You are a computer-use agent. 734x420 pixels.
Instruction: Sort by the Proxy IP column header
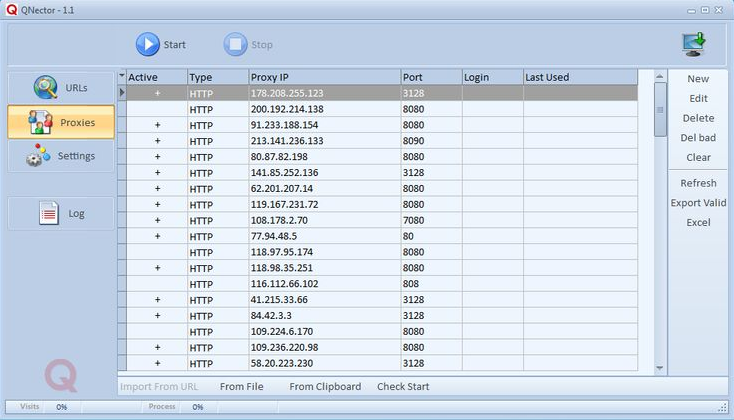coord(325,77)
